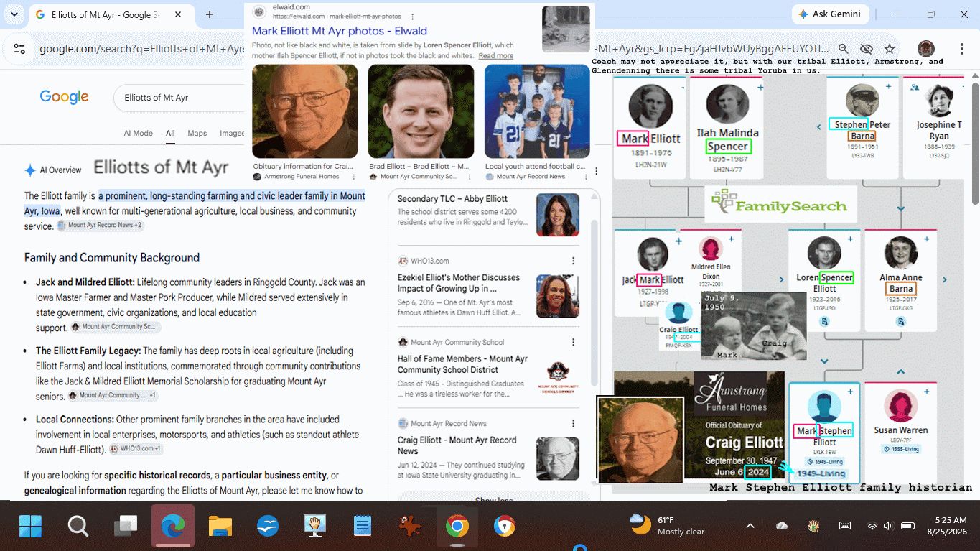The image size is (980, 551).
Task: Click the zoom magnifier icon in address bar
Action: point(844,49)
